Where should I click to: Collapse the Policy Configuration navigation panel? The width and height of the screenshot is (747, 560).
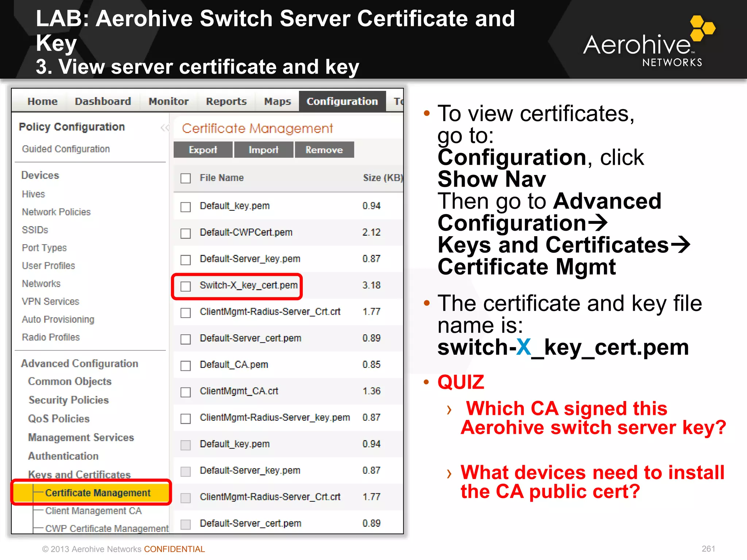point(165,128)
